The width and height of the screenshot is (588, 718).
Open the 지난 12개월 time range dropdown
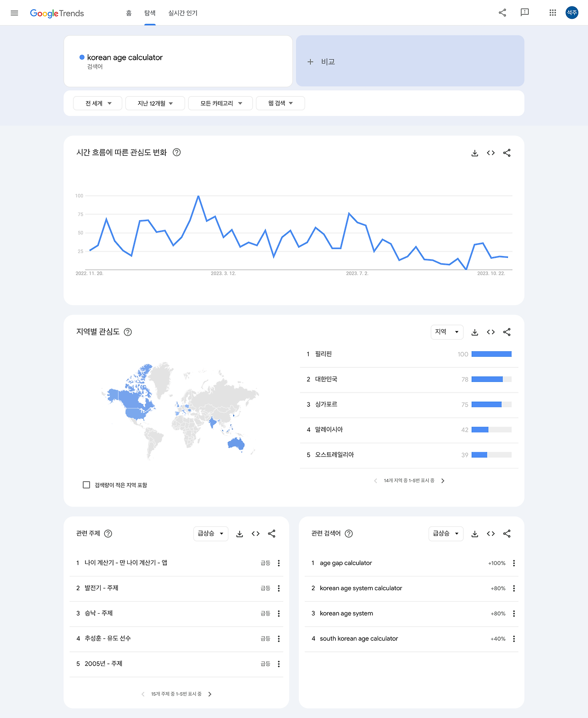155,103
